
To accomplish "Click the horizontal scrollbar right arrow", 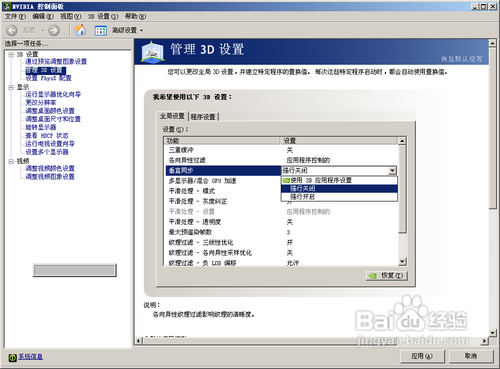I will coord(485,341).
